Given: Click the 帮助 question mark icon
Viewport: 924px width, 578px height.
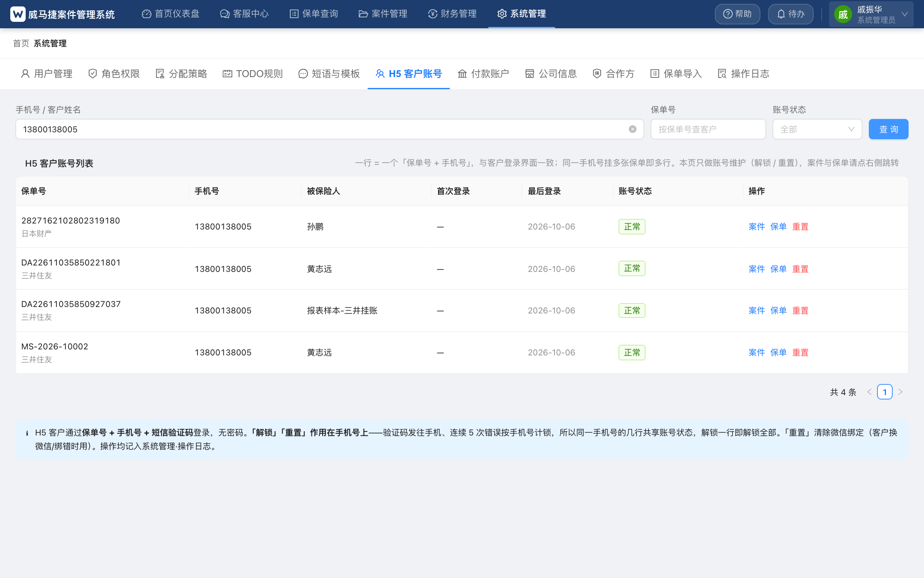Looking at the screenshot, I should (728, 14).
